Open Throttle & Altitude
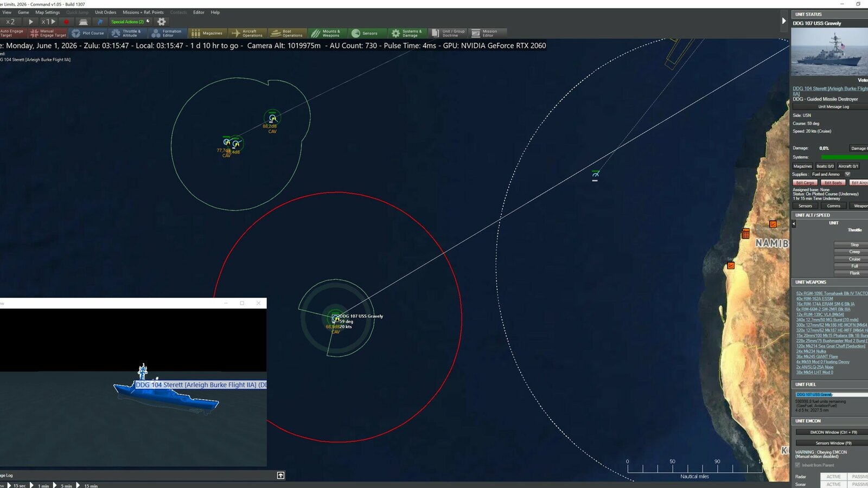Viewport: 868px width, 488px height. pos(126,33)
